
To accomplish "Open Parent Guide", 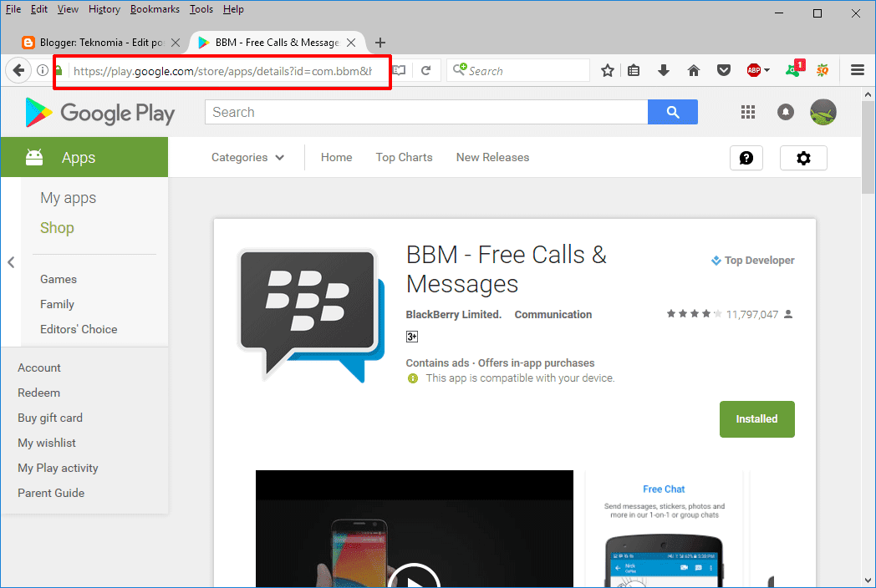I will click(51, 493).
